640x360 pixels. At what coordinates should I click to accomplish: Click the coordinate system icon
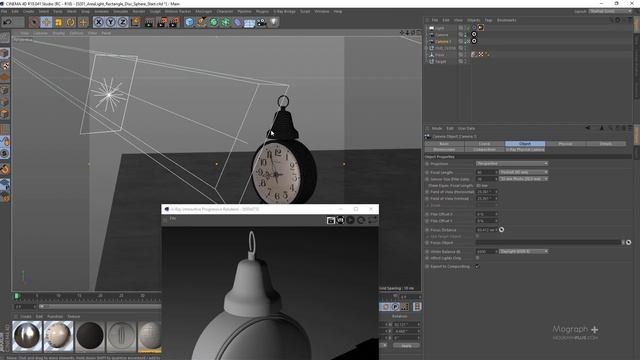[x=135, y=22]
